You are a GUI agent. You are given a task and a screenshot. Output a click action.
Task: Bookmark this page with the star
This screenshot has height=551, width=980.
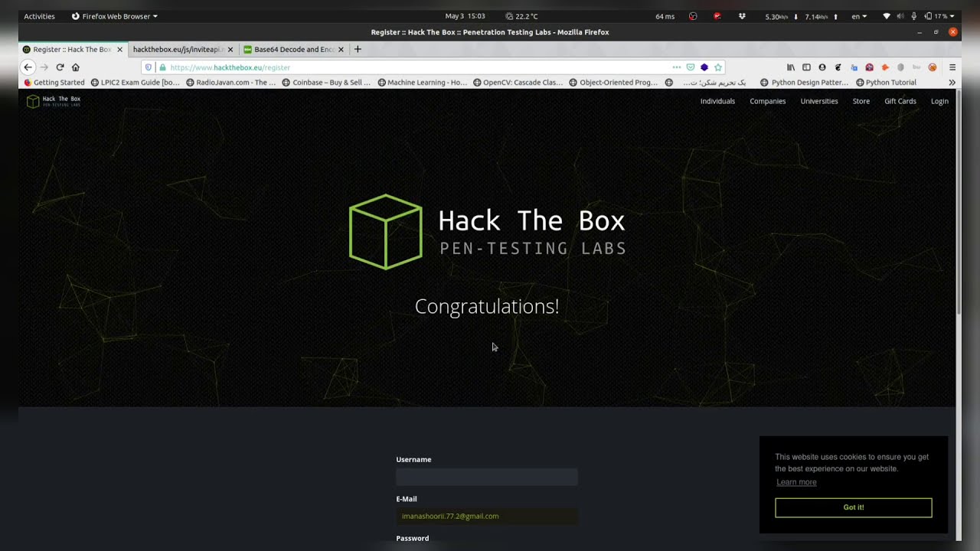[718, 67]
